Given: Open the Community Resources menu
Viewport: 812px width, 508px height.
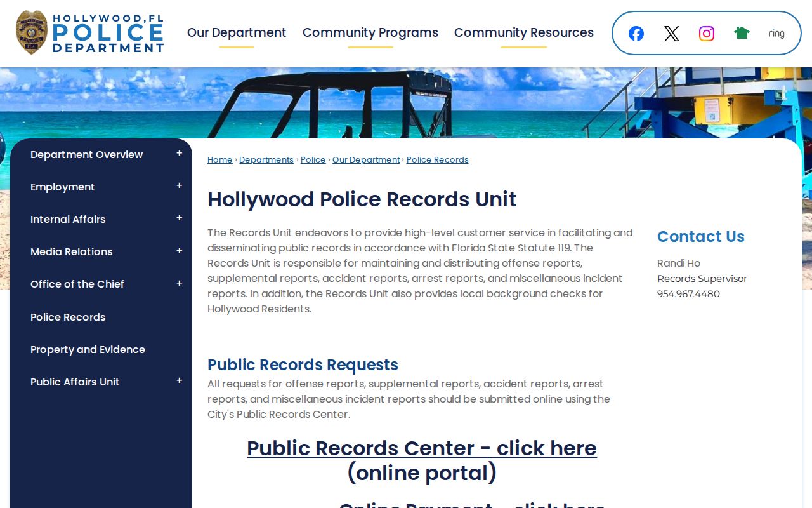Looking at the screenshot, I should pos(524,33).
